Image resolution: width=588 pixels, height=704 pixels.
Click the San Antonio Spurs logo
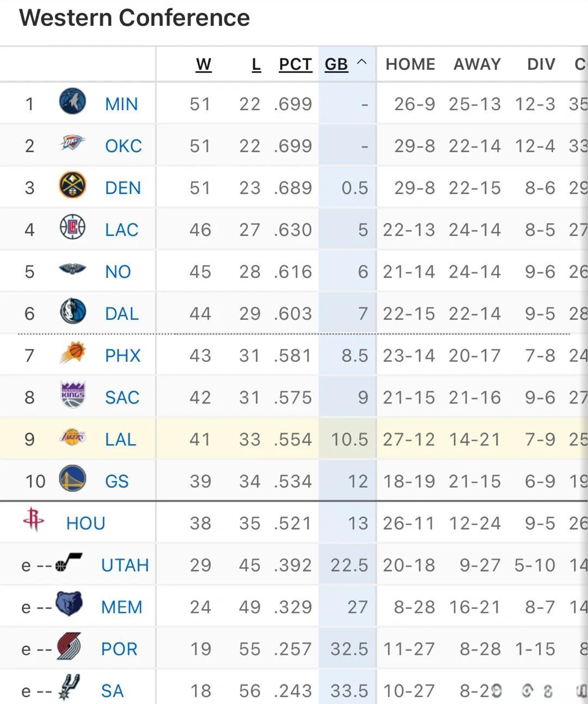[69, 687]
